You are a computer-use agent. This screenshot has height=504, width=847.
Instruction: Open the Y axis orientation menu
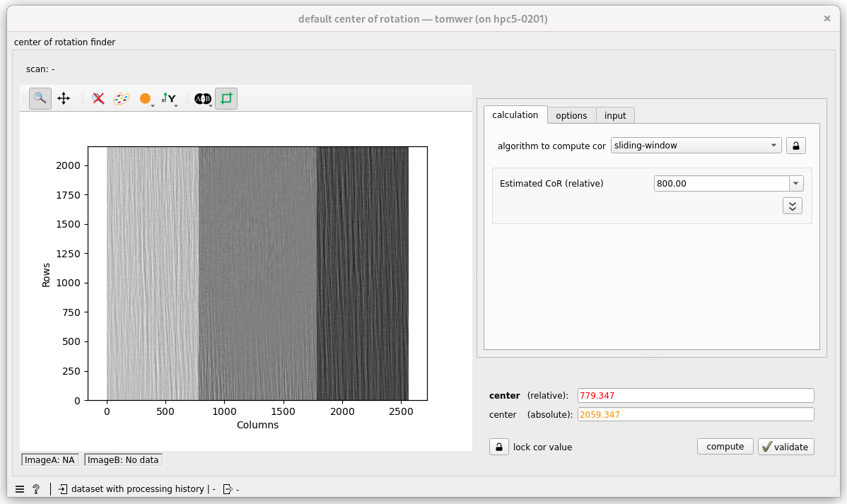pyautogui.click(x=170, y=98)
